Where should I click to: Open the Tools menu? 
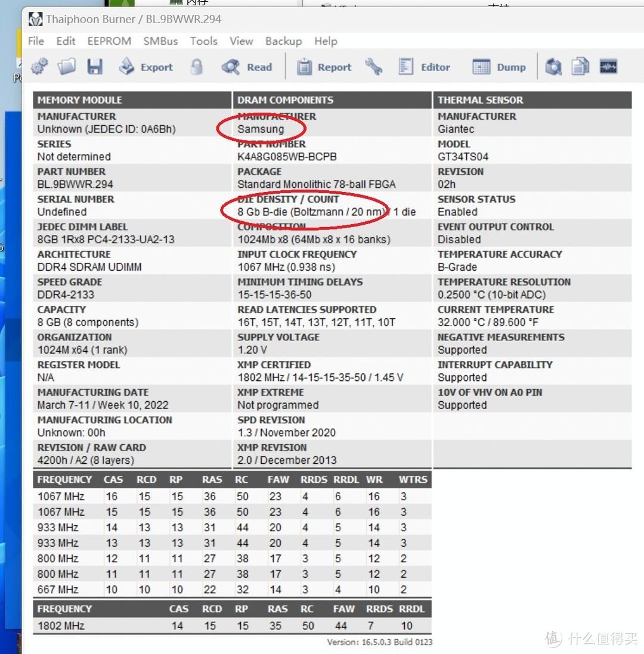(x=203, y=41)
